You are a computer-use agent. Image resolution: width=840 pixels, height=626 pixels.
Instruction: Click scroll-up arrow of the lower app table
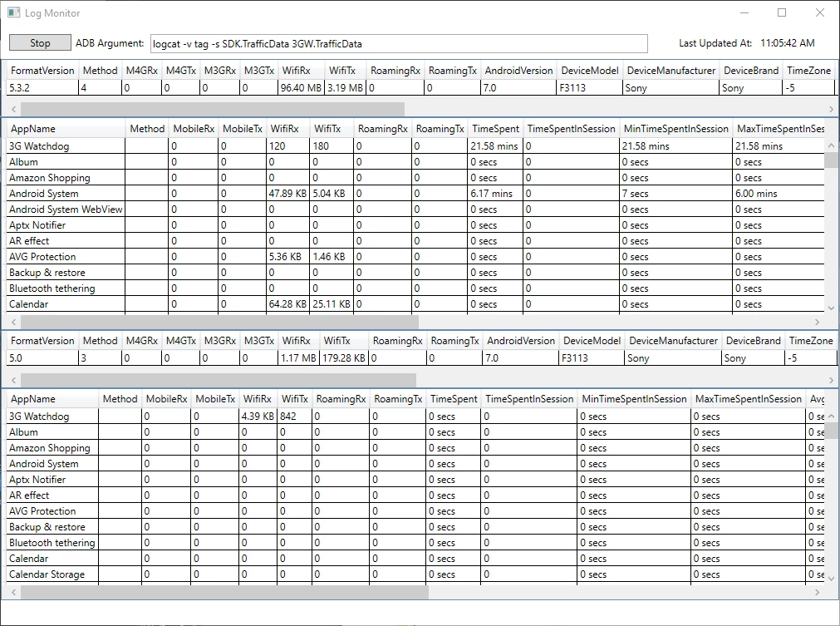[x=831, y=416]
